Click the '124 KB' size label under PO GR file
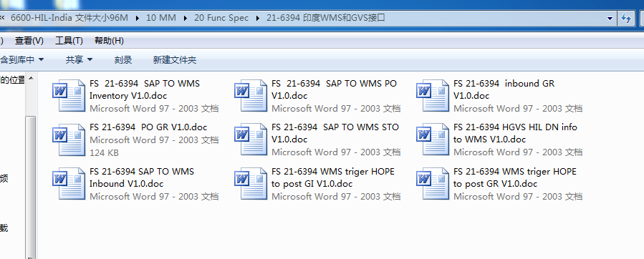 point(104,152)
